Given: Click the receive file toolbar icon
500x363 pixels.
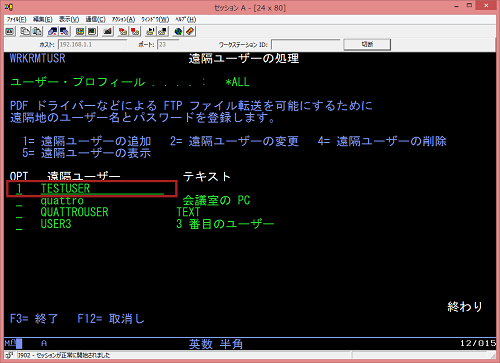Looking at the screenshot, I should 64,31.
